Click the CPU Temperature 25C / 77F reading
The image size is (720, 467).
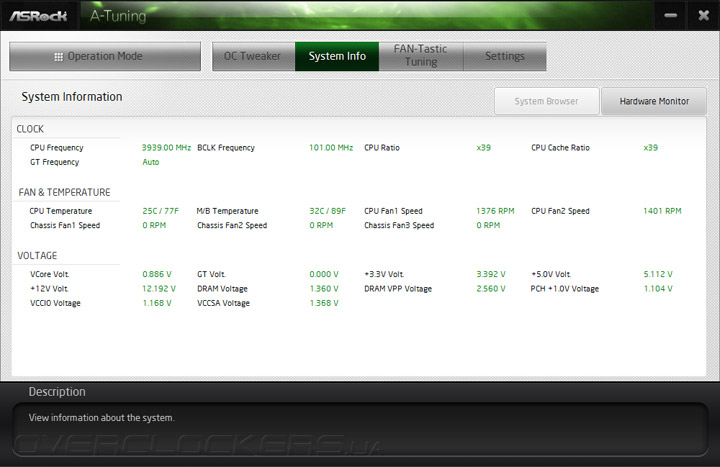160,211
